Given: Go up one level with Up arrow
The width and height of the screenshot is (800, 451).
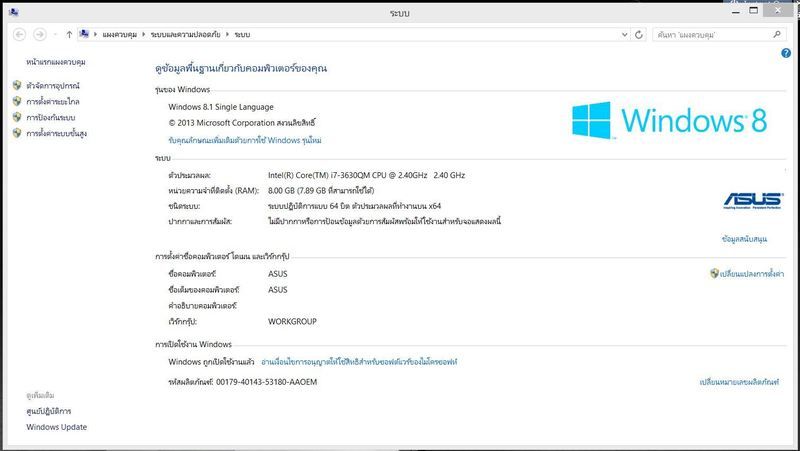Looking at the screenshot, I should [x=69, y=34].
